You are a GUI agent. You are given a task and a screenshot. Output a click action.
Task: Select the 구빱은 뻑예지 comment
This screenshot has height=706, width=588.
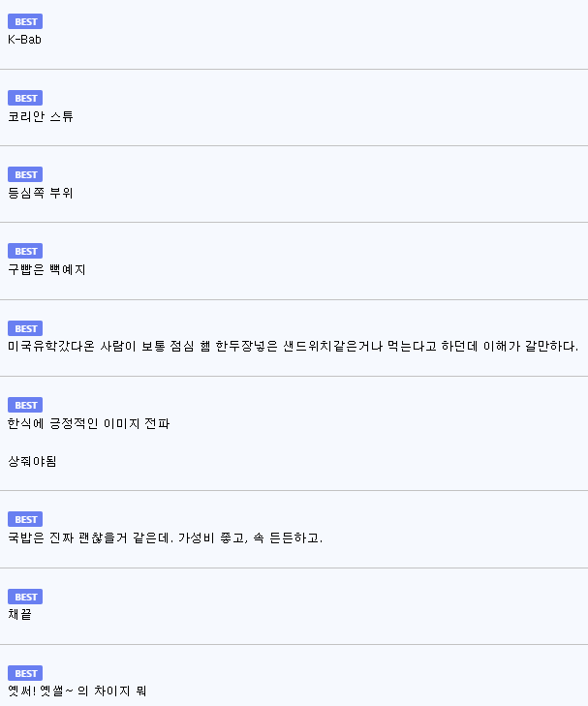(46, 269)
